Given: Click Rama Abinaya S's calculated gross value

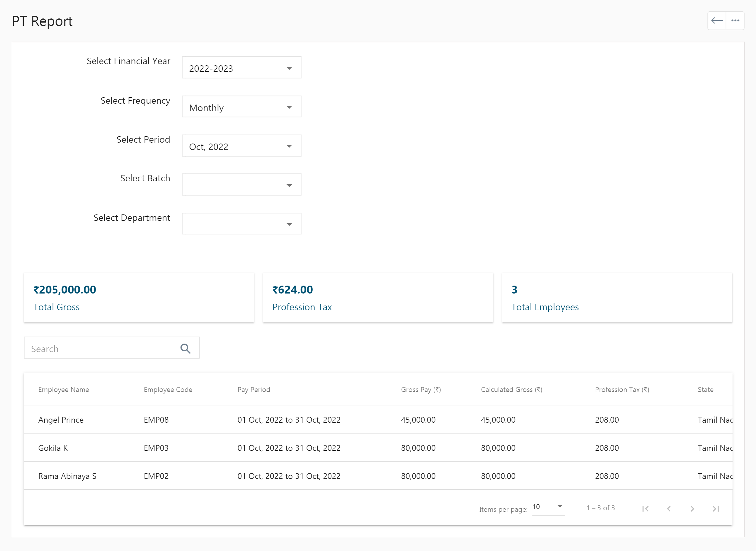Looking at the screenshot, I should [498, 476].
